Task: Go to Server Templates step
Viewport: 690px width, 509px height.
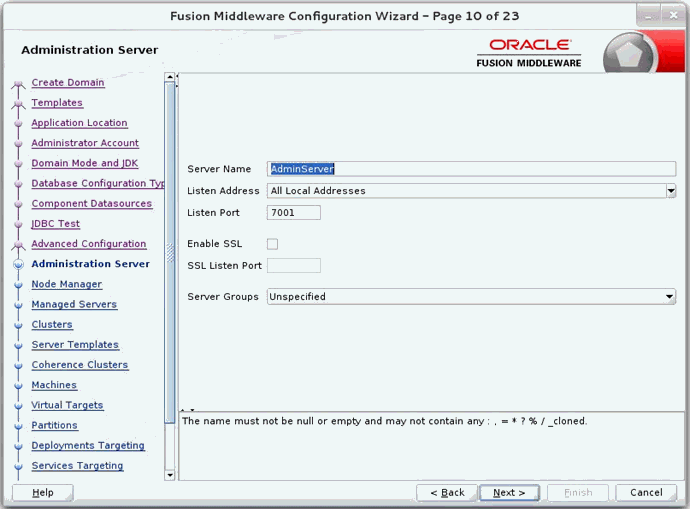Action: [75, 345]
